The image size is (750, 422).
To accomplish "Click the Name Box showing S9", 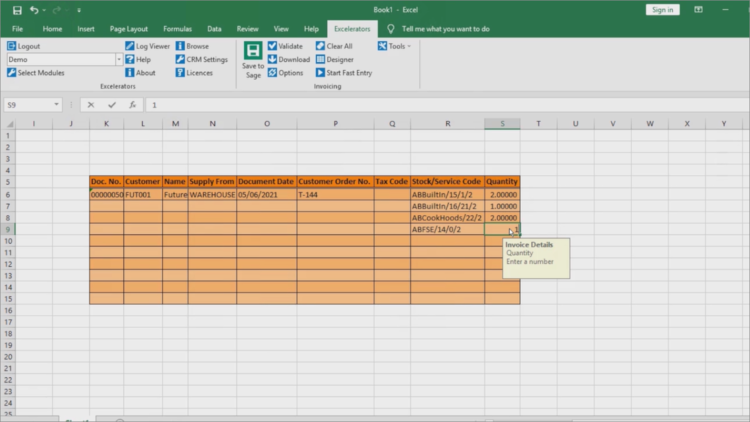I will pos(29,105).
